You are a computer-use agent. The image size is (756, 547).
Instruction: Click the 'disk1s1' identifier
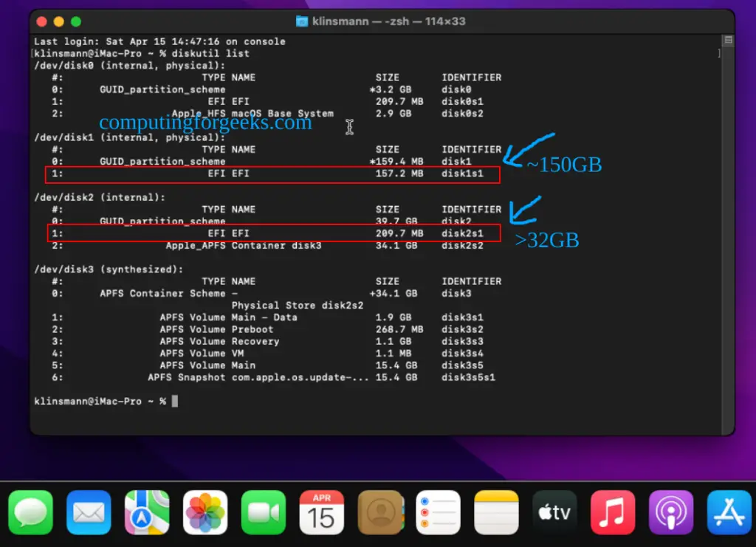point(462,173)
